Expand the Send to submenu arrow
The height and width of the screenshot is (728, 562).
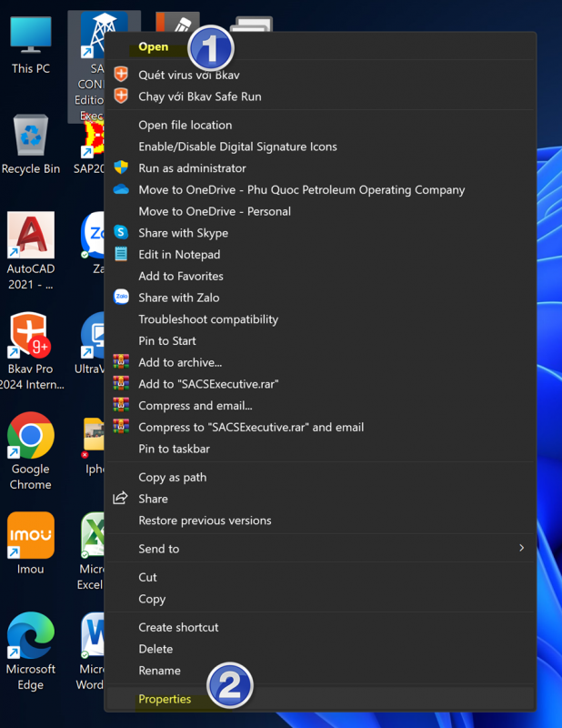tap(522, 549)
